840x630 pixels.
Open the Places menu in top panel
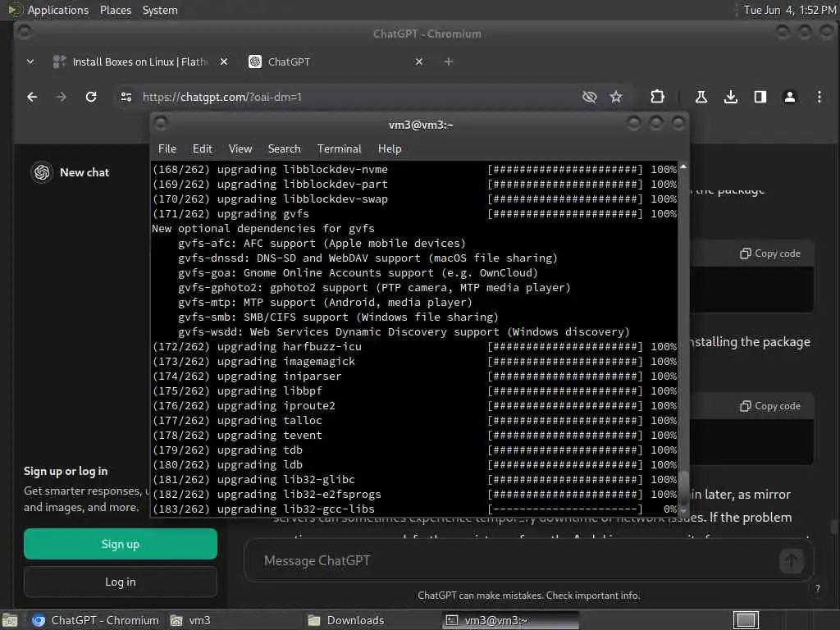tap(116, 10)
